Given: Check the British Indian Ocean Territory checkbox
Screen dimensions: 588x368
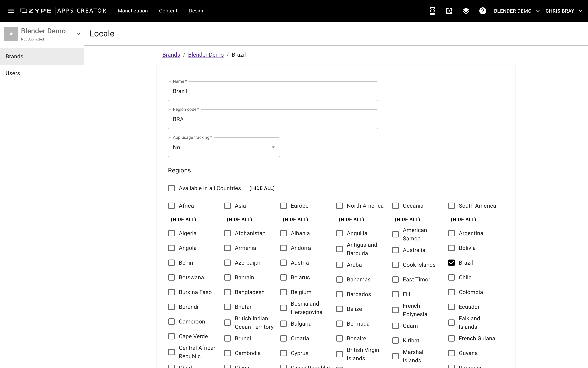Looking at the screenshot, I should tap(227, 322).
